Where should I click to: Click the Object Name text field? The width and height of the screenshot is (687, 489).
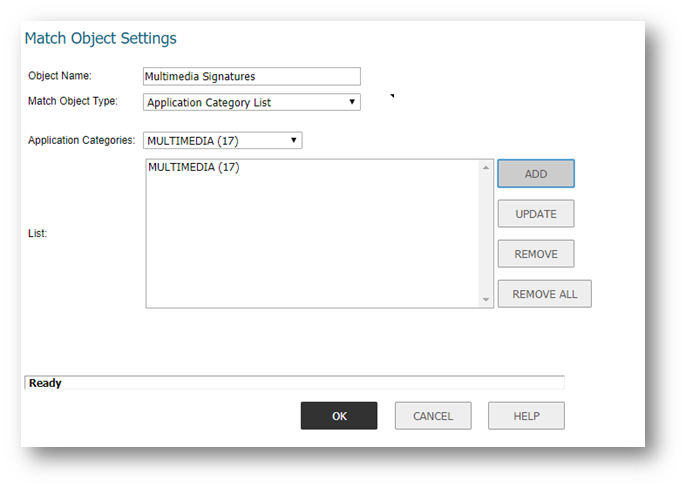click(x=251, y=76)
